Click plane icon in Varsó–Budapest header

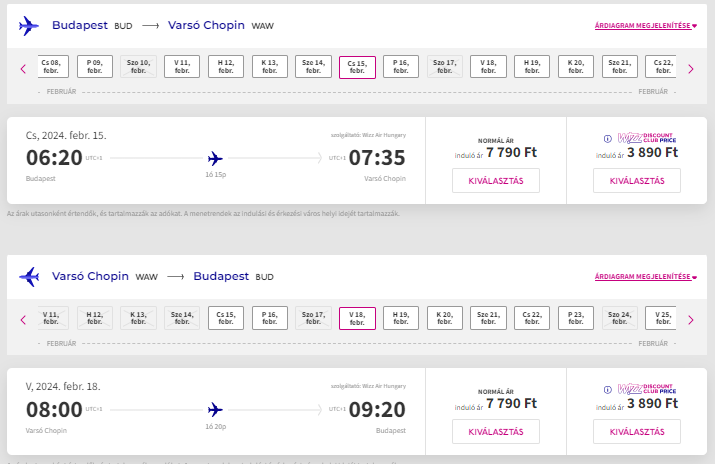(29, 277)
